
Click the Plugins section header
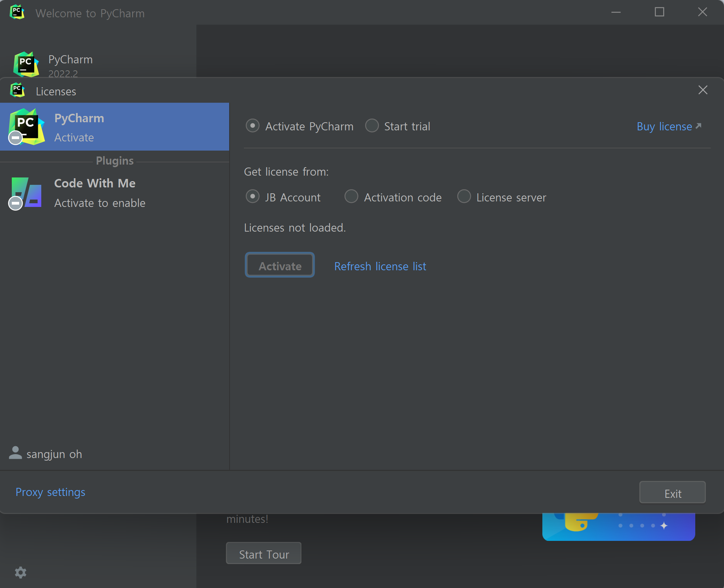click(115, 161)
